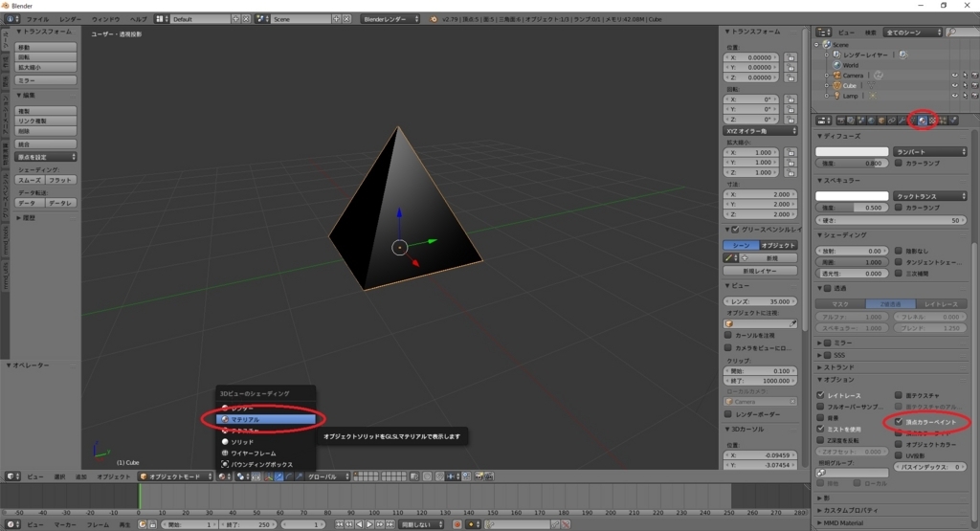This screenshot has height=531, width=980.
Task: Play the animation forward
Action: click(x=370, y=524)
